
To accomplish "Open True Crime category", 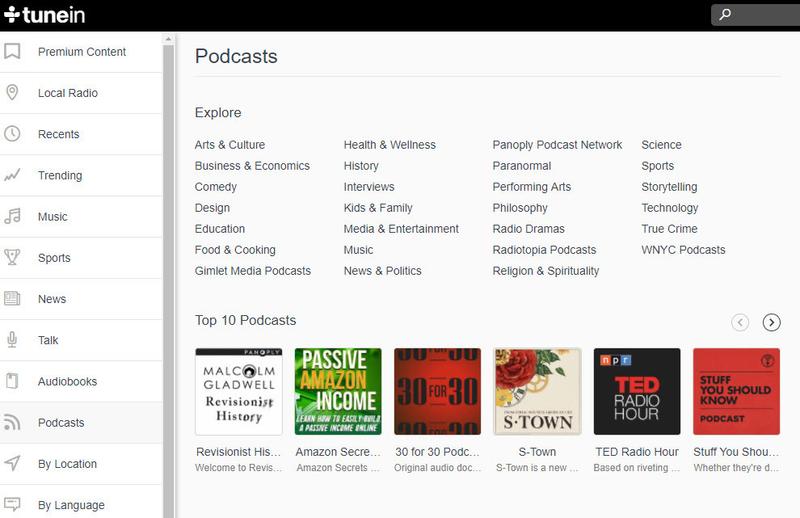I will (x=669, y=229).
